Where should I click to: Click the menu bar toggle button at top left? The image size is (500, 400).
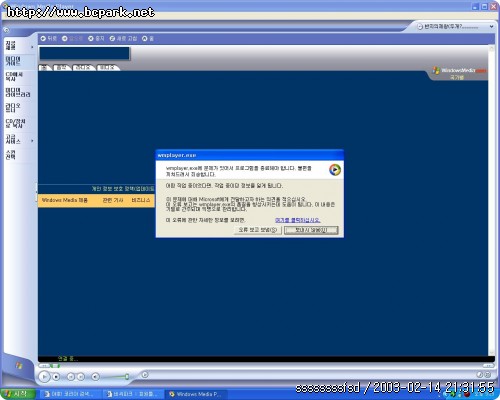point(6,30)
